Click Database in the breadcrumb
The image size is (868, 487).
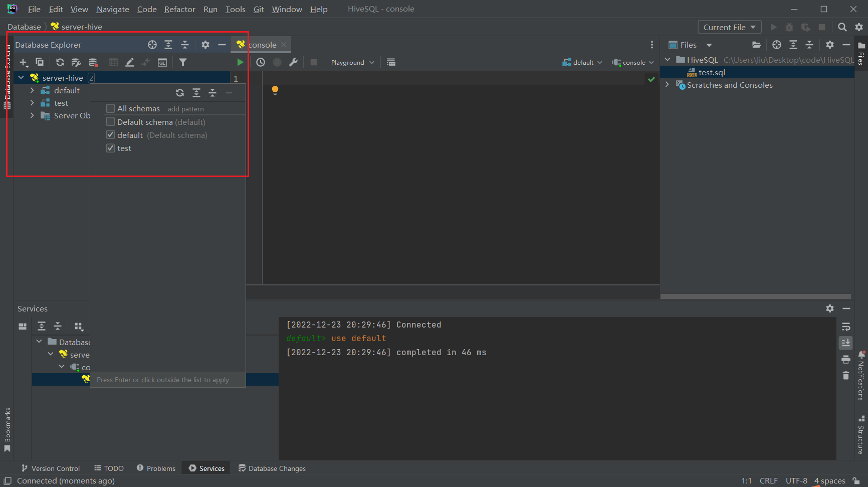[x=24, y=27]
